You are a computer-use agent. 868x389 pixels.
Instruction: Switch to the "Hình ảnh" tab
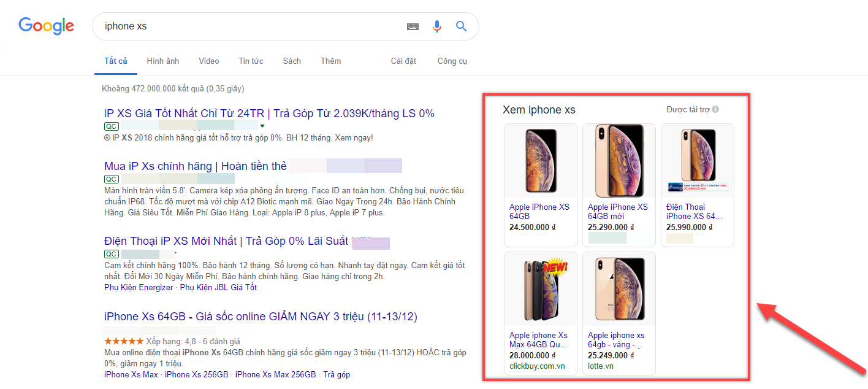162,61
